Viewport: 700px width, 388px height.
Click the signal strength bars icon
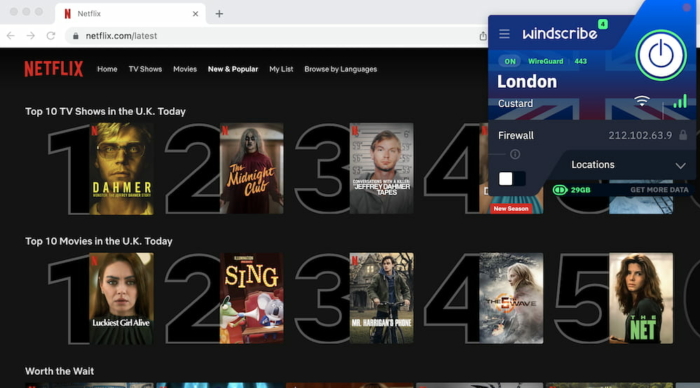(x=680, y=101)
